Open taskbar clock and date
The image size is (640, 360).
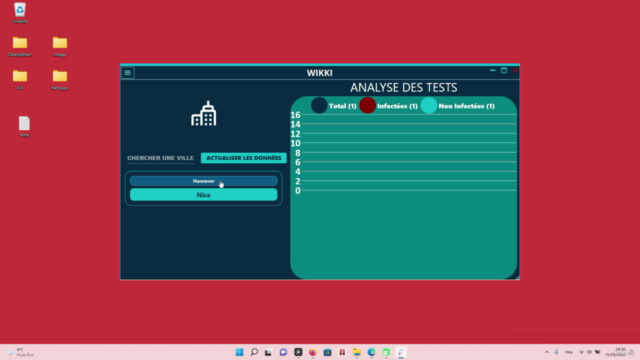point(616,352)
